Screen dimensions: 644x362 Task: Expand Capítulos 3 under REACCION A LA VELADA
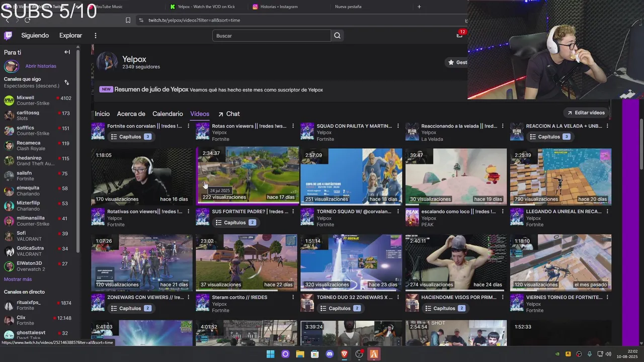click(x=549, y=137)
